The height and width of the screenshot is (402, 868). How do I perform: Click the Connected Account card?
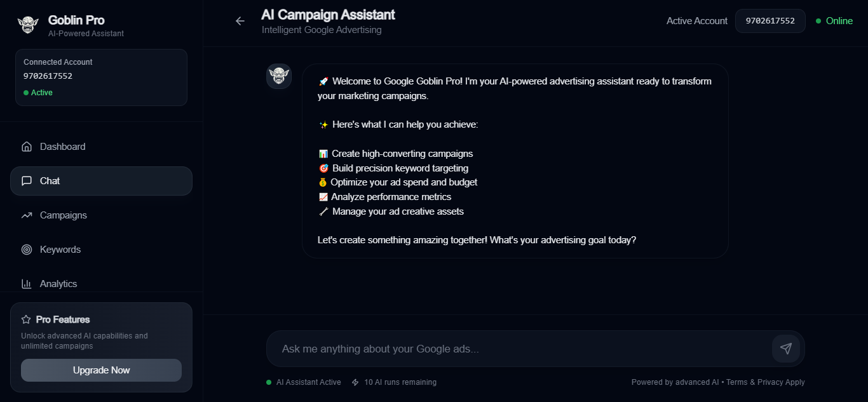[101, 77]
